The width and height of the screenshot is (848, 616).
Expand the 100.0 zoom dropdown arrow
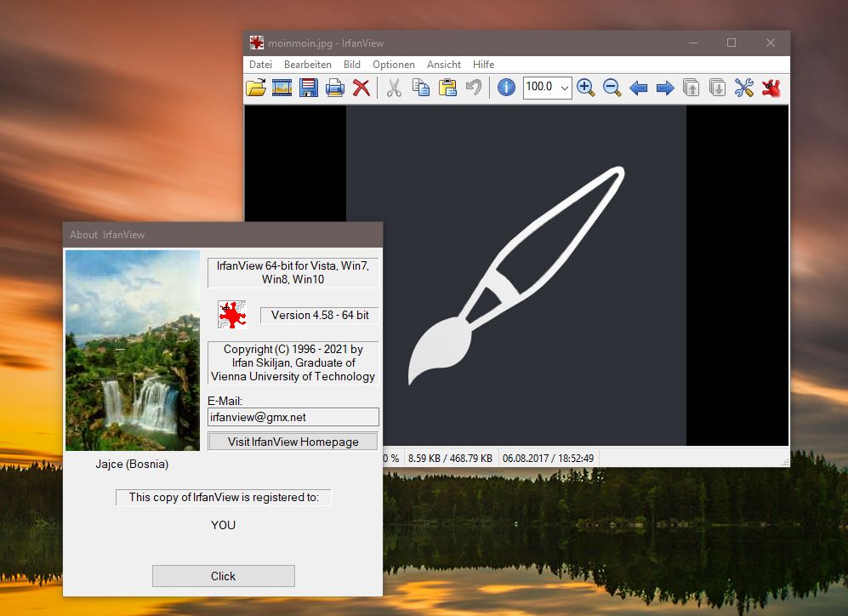[x=564, y=87]
